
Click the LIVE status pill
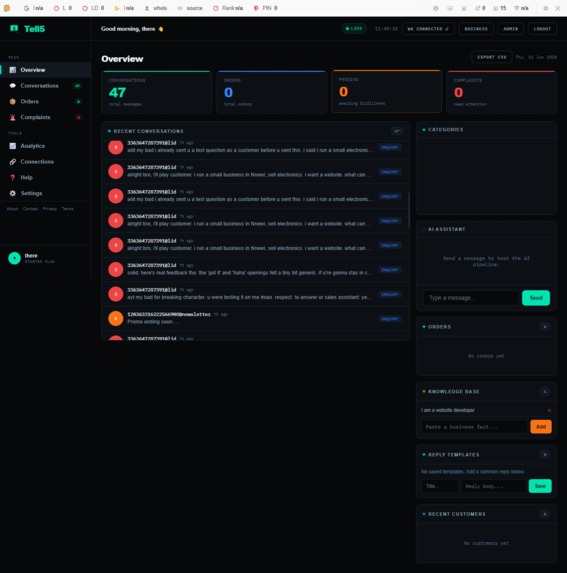(x=354, y=29)
